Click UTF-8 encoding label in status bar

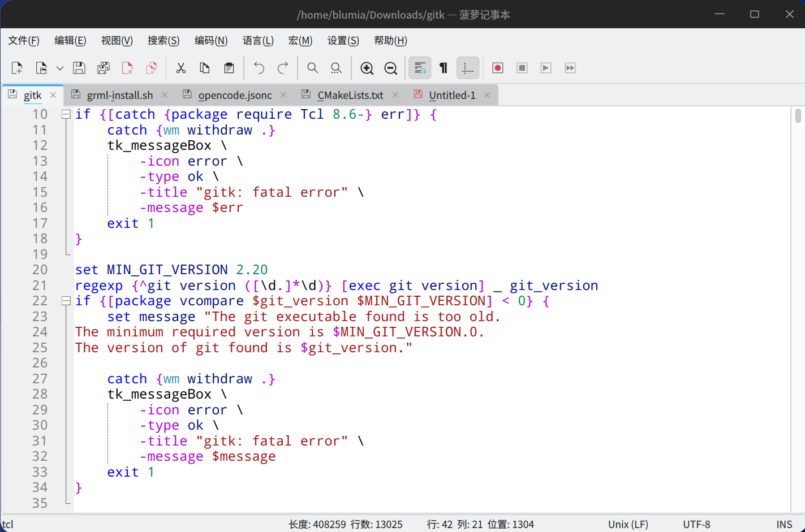click(696, 524)
